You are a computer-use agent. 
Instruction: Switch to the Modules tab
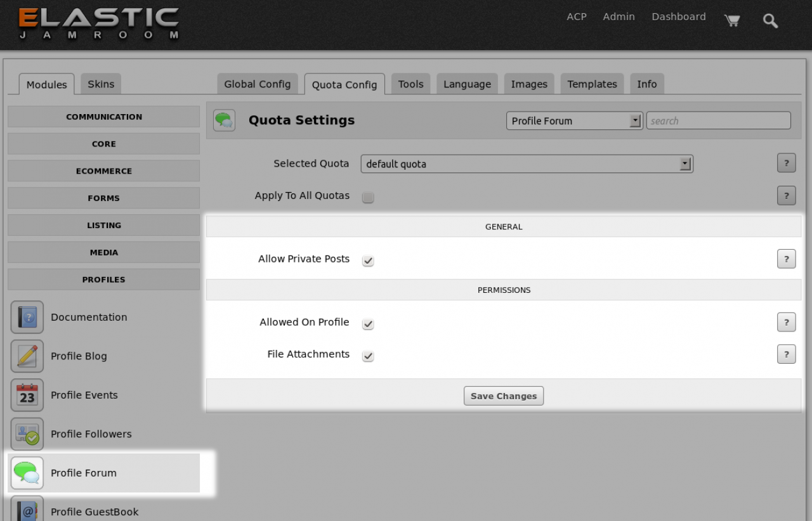click(x=47, y=84)
